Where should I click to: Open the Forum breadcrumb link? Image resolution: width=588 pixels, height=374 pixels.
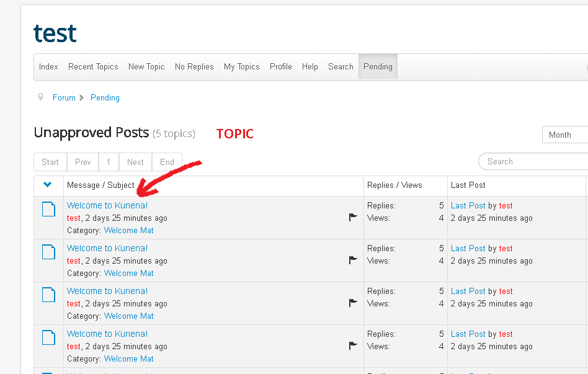click(64, 98)
